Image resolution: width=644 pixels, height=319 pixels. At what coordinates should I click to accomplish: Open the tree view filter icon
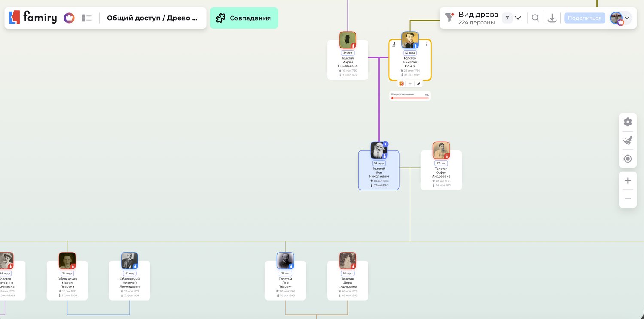(450, 18)
